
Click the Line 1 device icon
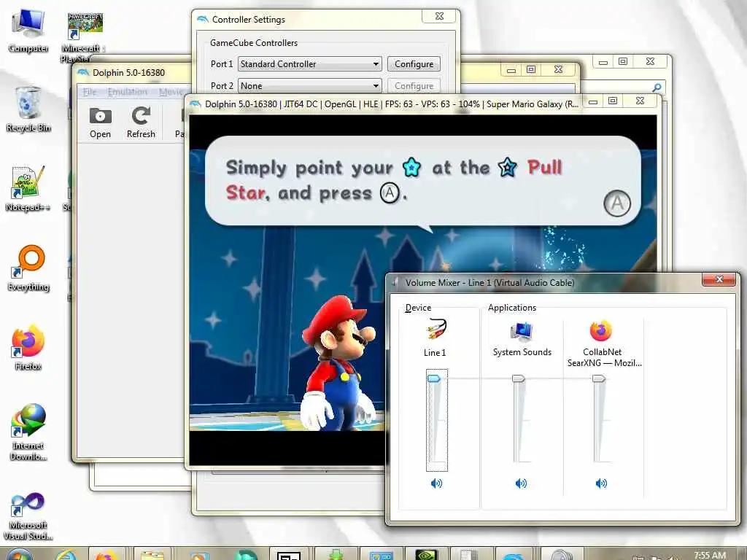point(436,329)
